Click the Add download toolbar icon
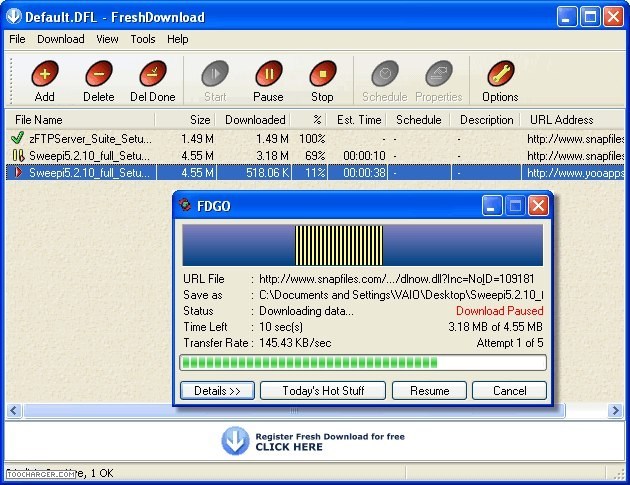The height and width of the screenshot is (485, 630). click(x=45, y=74)
